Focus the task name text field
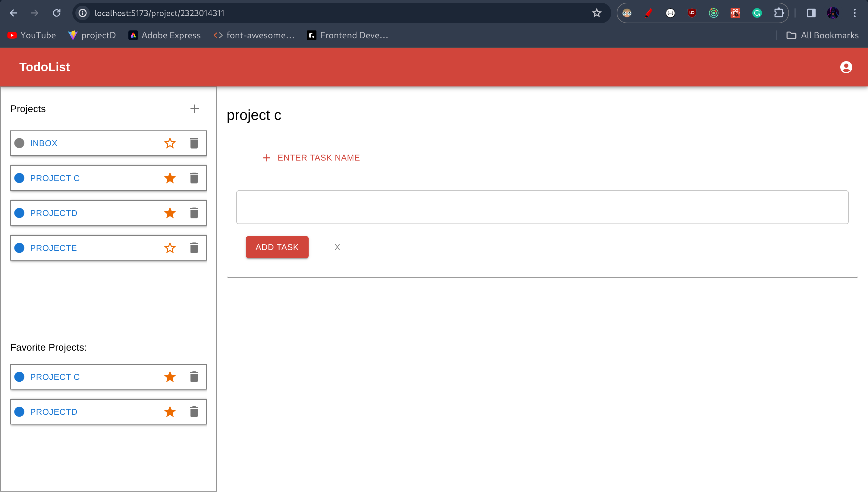 coord(542,207)
